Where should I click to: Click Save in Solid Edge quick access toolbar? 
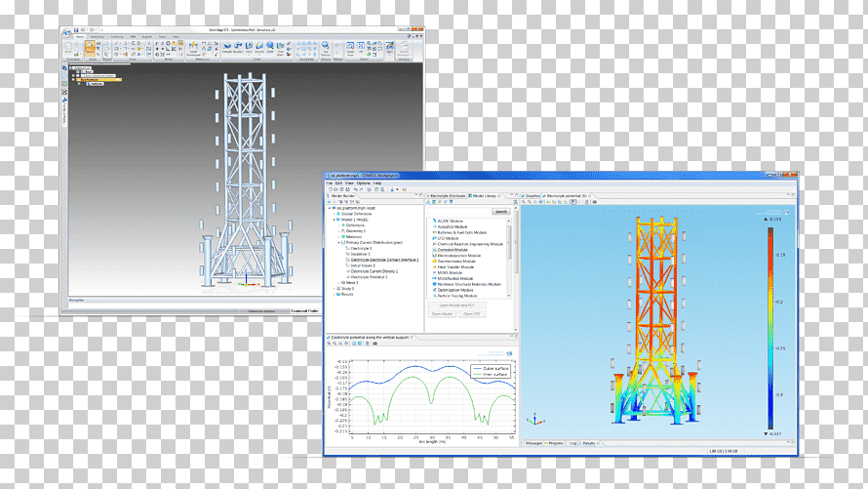pos(76,30)
